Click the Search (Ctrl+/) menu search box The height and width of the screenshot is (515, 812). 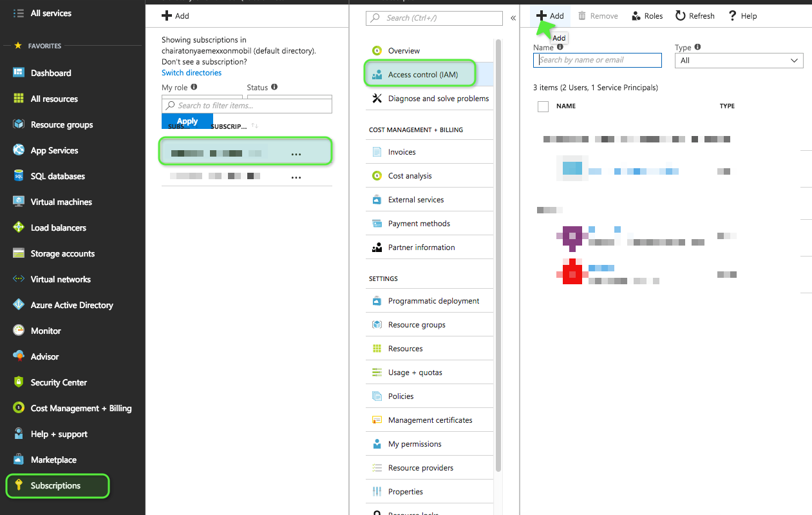coord(434,18)
